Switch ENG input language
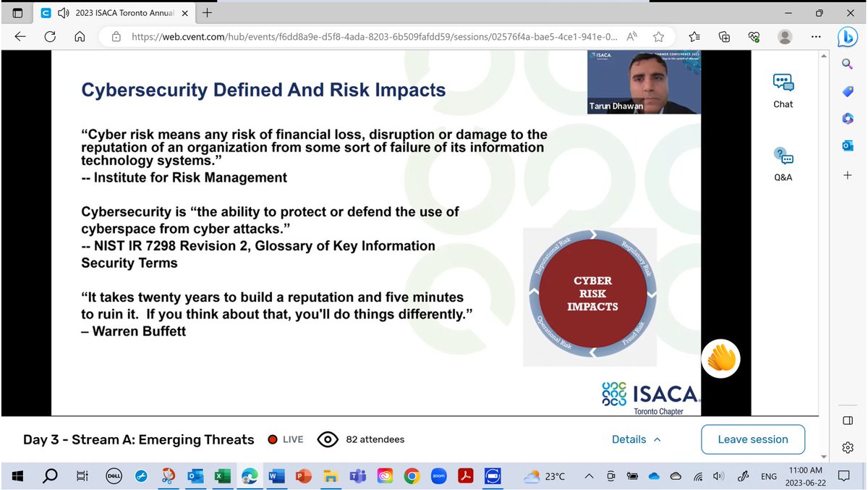Image resolution: width=868 pixels, height=490 pixels. (769, 476)
